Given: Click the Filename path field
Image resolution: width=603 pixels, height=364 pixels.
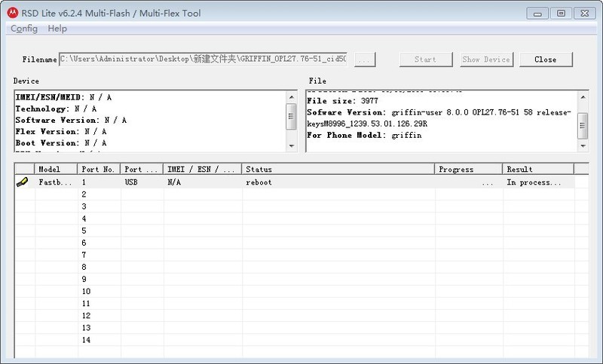Looking at the screenshot, I should coord(203,60).
